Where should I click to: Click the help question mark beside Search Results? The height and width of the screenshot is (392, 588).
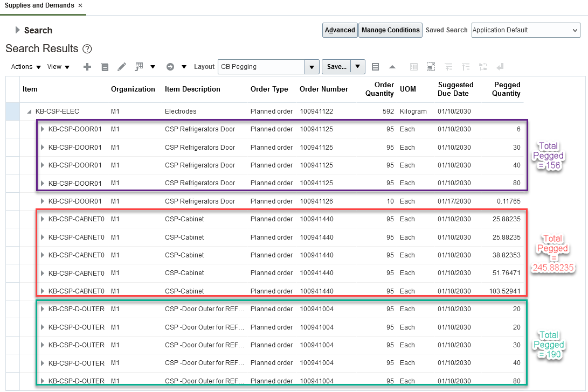87,49
